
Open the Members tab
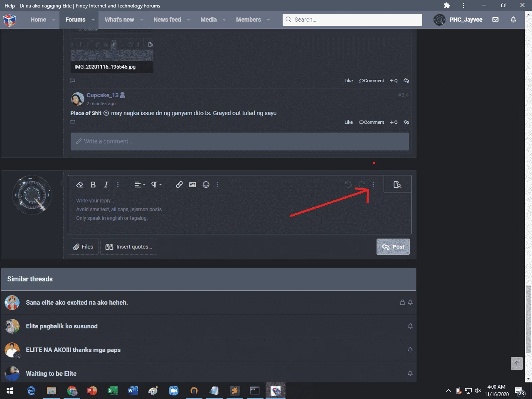(249, 20)
